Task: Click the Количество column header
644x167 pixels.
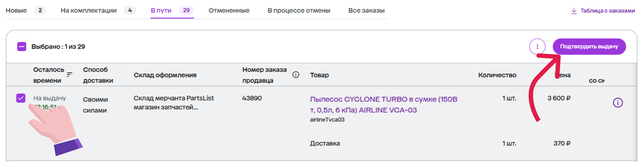Action: (x=497, y=75)
